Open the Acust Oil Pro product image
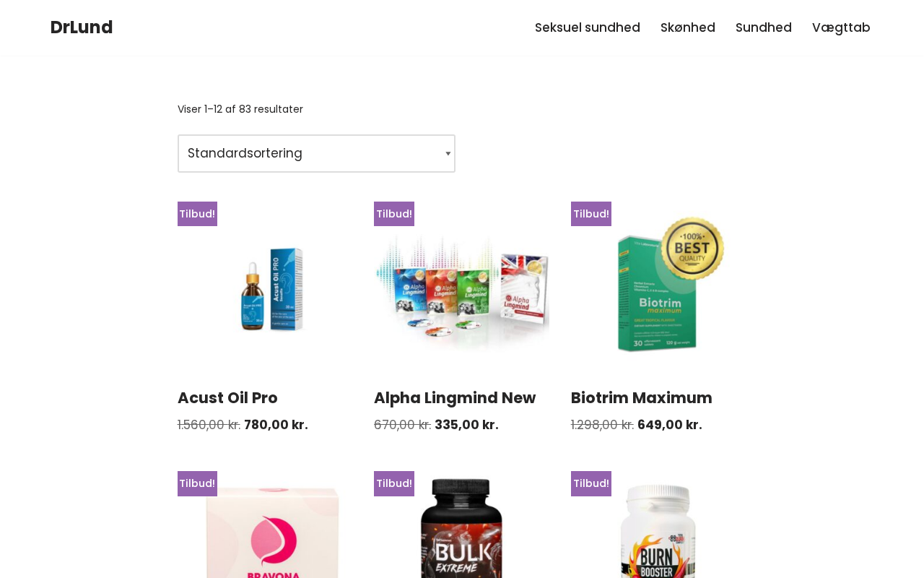This screenshot has width=924, height=578. click(265, 289)
